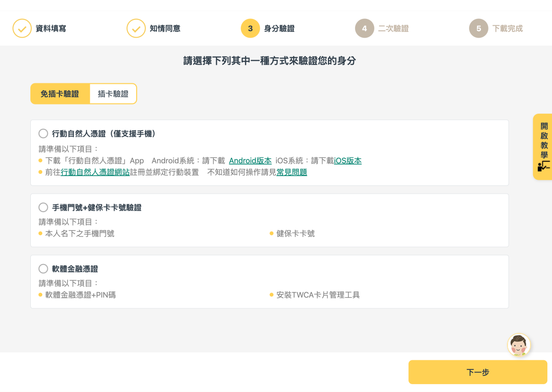Click the 身分驗證 step label

click(279, 29)
